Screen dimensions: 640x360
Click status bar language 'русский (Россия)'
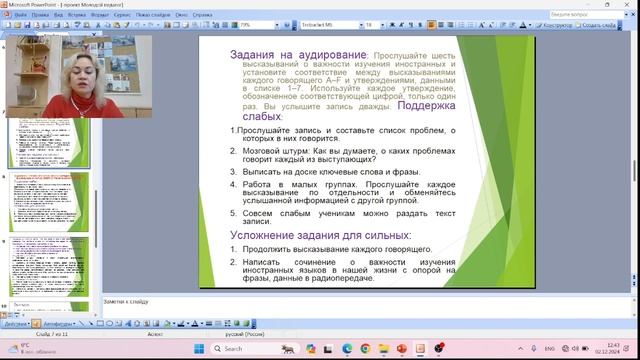coord(245,334)
